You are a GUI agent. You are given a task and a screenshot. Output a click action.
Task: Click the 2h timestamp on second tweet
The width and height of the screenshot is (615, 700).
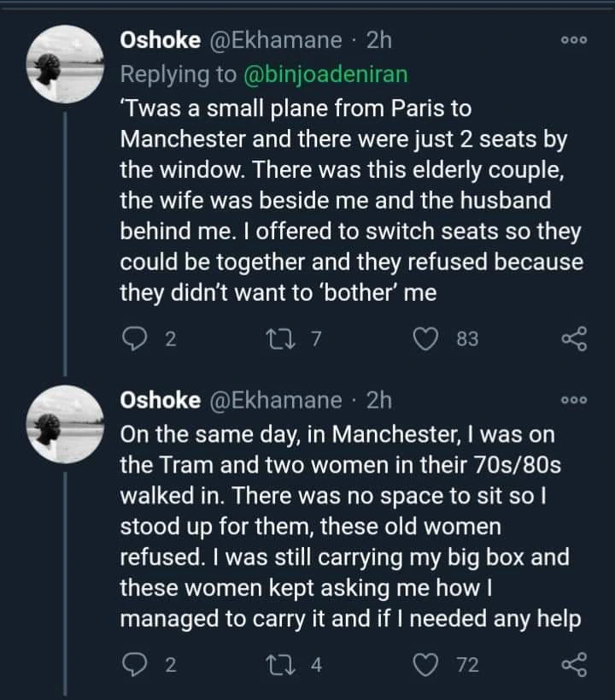(377, 400)
